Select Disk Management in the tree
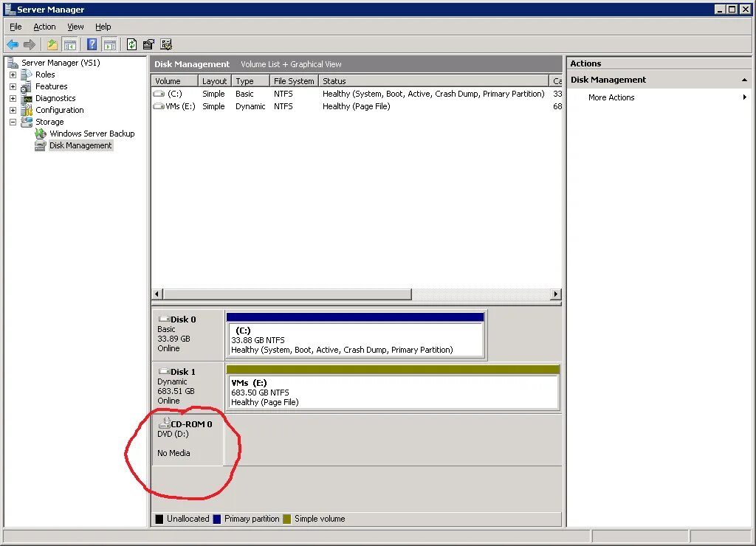The height and width of the screenshot is (546, 756). click(80, 145)
